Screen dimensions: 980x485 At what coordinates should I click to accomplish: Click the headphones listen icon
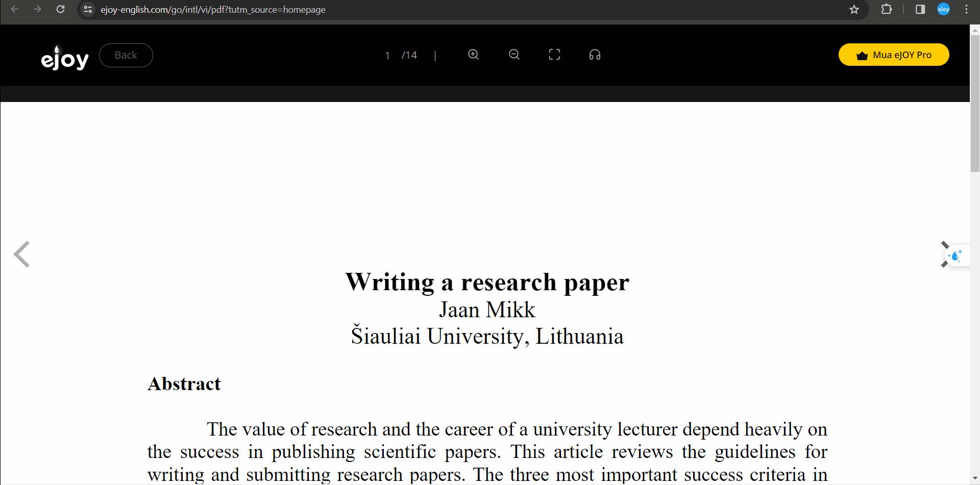coord(595,55)
